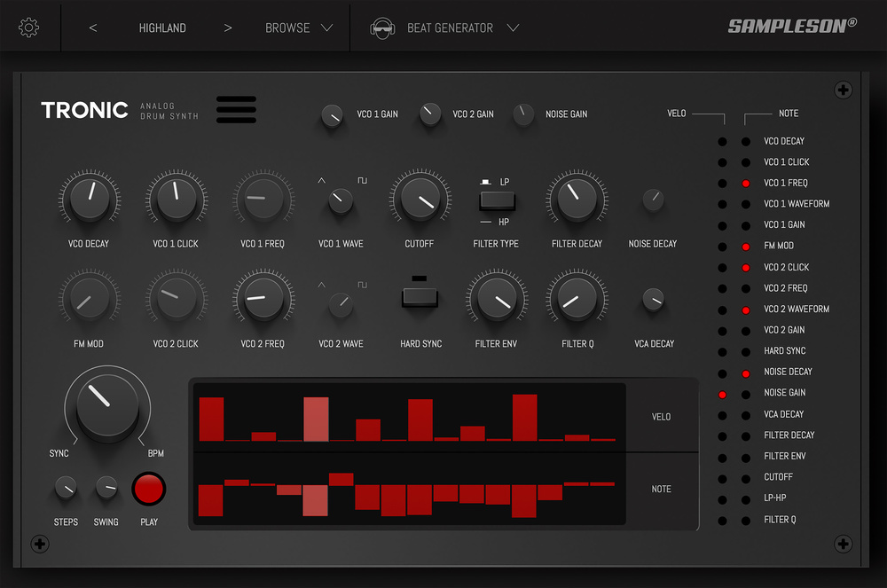
Task: Start the sequencer with the red Play button
Action: tap(149, 489)
